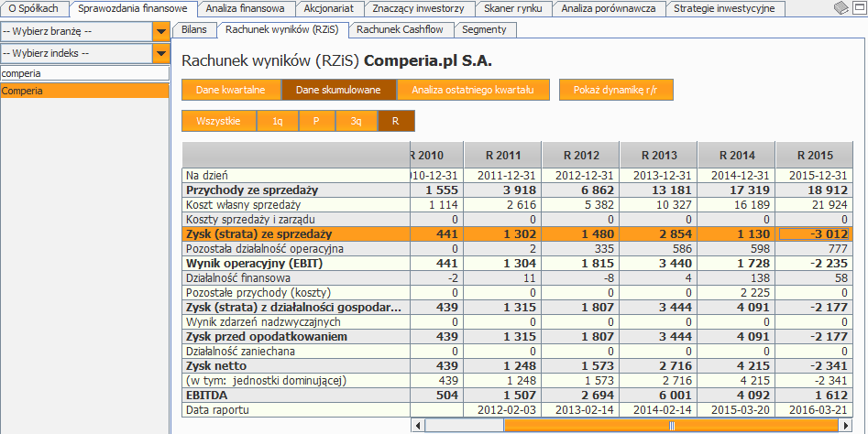This screenshot has height=434, width=868.
Task: Open the 'Skaner rynku' tab
Action: (x=513, y=8)
